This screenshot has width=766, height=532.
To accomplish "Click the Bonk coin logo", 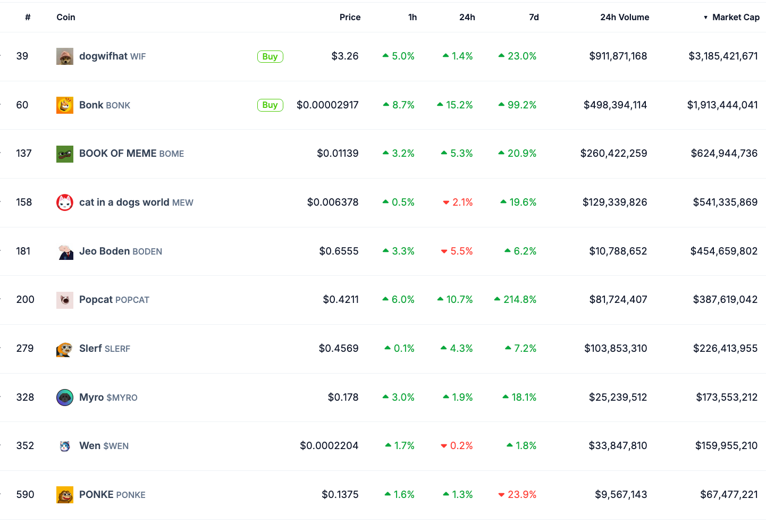I will [x=65, y=105].
